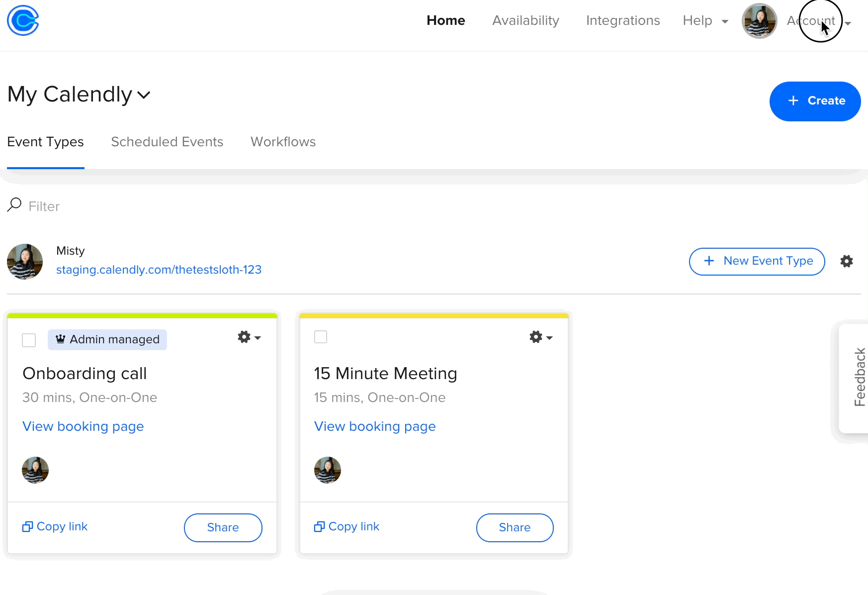Click the Misty name label
The width and height of the screenshot is (868, 595).
point(70,251)
